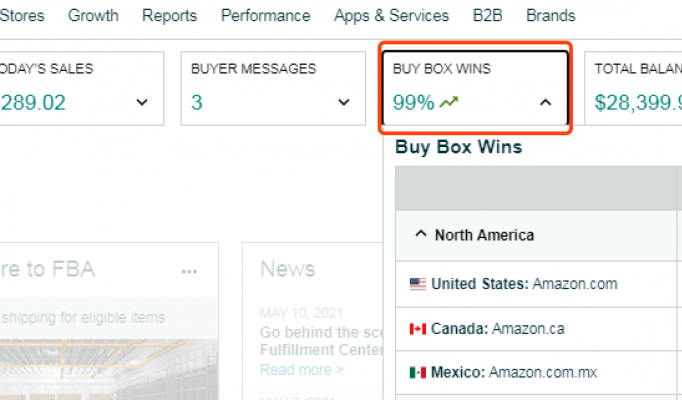Viewport: 682px width, 400px height.
Task: Expand the Today's Sales card chevron
Action: pos(142,102)
